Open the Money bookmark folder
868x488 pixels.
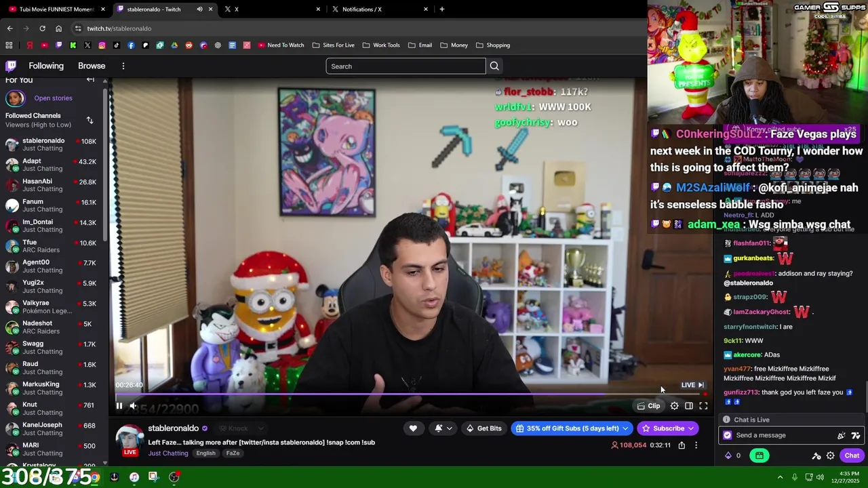coord(454,45)
